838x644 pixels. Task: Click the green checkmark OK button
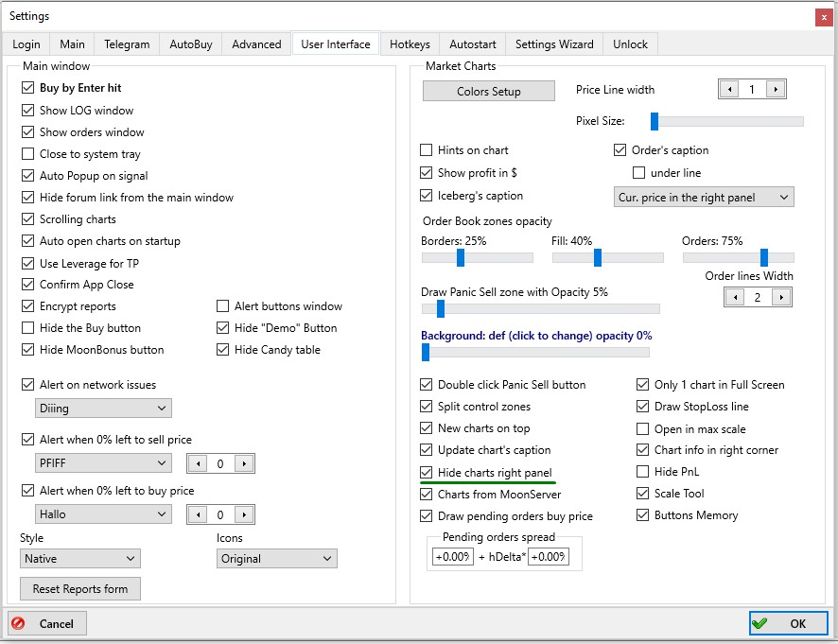(x=788, y=623)
